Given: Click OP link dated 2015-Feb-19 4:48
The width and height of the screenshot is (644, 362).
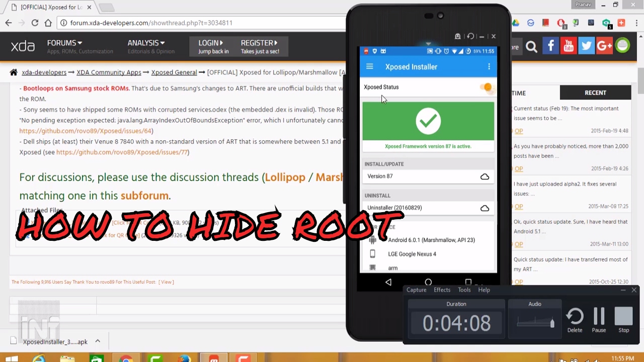Looking at the screenshot, I should click(x=518, y=131).
